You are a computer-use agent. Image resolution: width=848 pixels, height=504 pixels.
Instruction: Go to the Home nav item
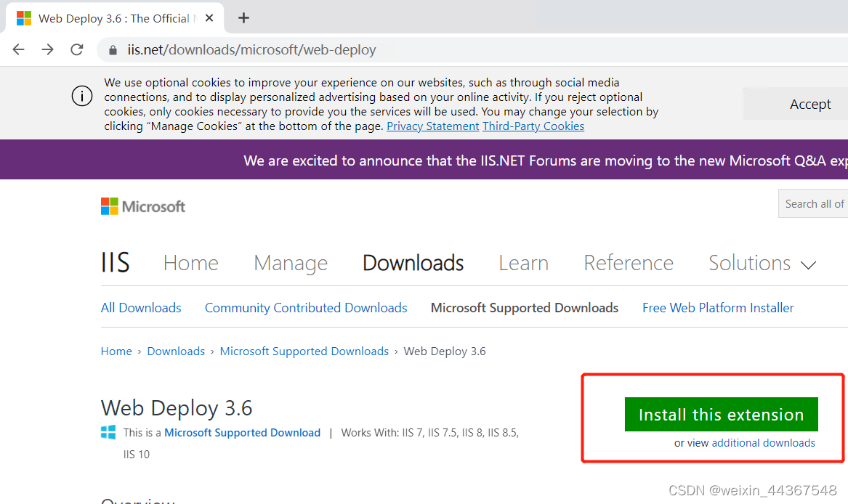pos(191,263)
